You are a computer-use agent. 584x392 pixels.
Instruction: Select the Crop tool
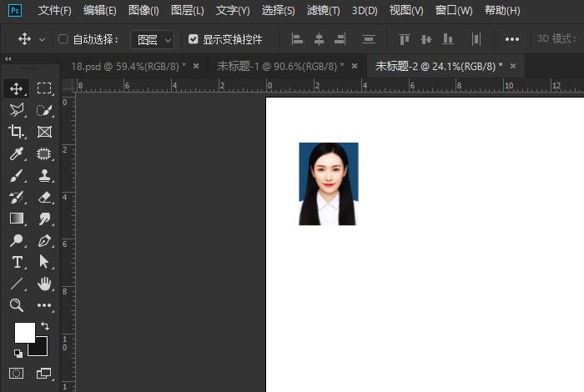(17, 132)
